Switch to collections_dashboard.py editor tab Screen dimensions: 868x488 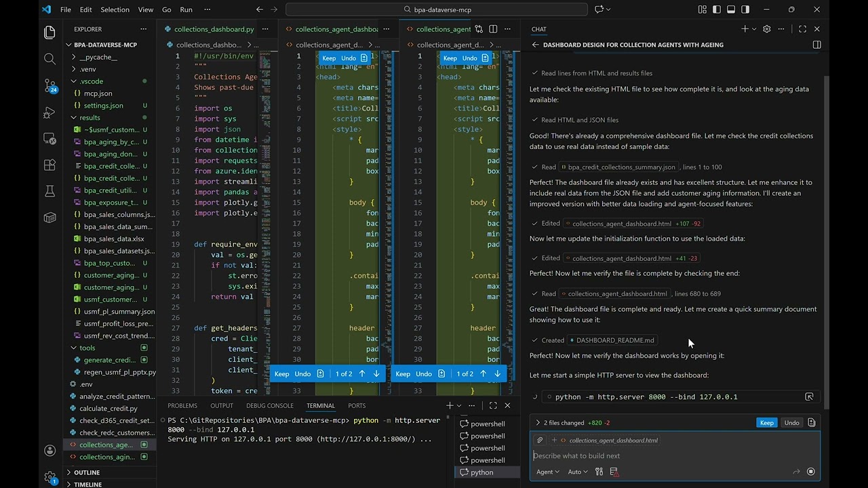coord(214,29)
